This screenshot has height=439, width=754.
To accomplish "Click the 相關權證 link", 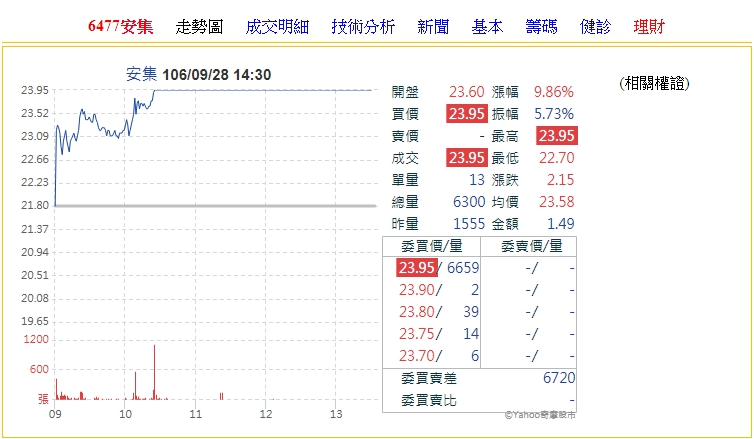I will point(654,84).
